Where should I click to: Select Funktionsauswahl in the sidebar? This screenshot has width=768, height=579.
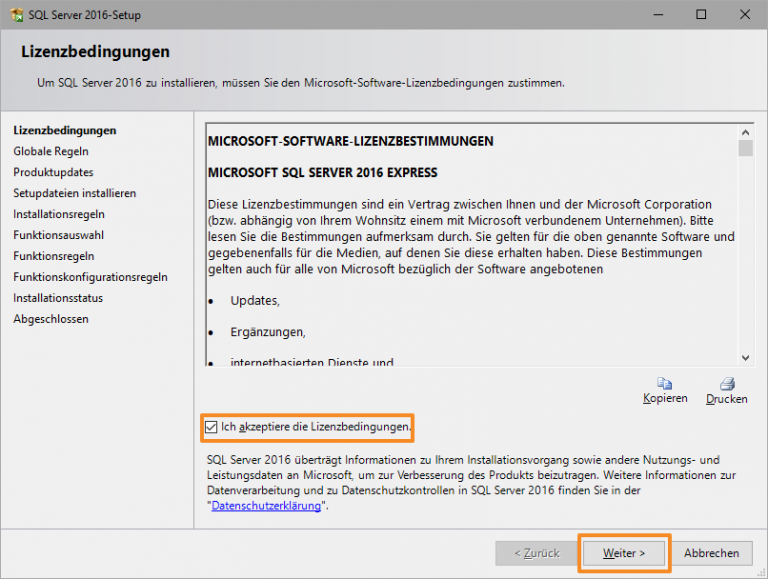click(x=58, y=235)
